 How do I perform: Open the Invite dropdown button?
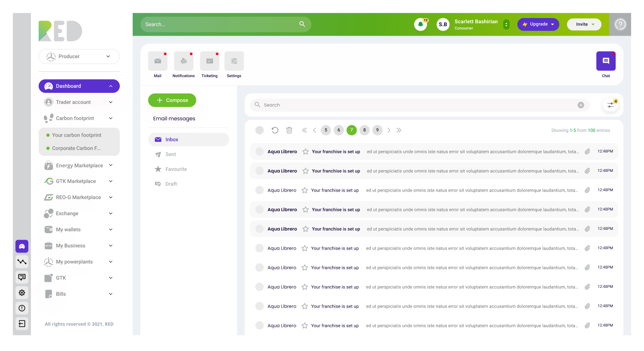(584, 24)
